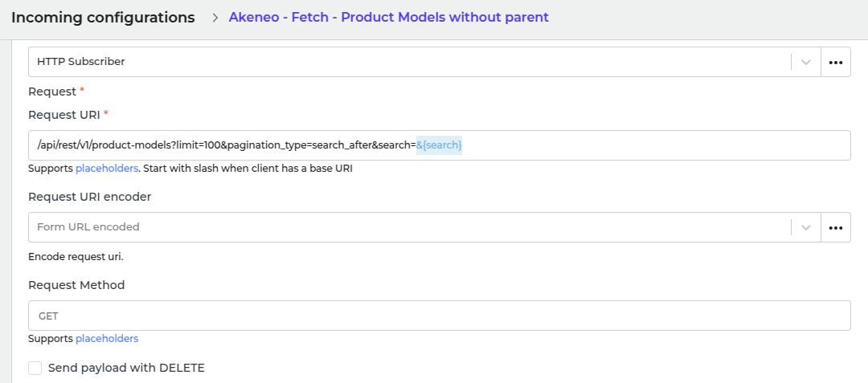Open the HTTP Subscriber three-dots options menu

coord(835,62)
